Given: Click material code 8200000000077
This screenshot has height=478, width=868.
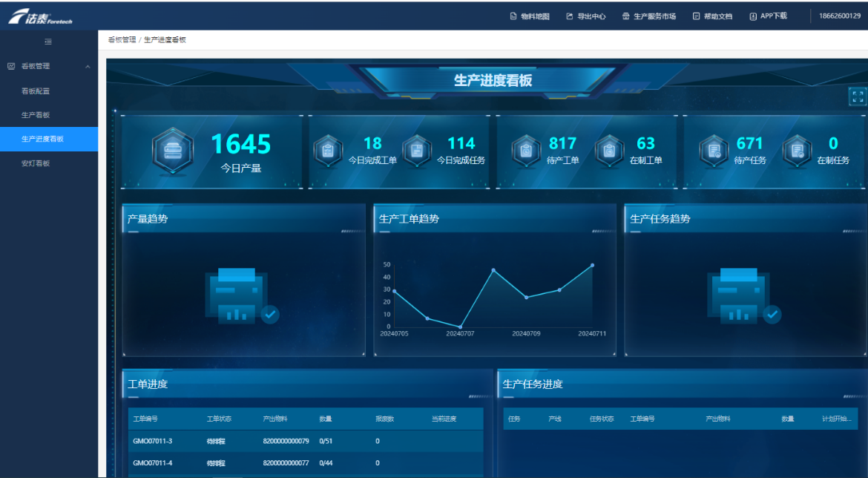Looking at the screenshot, I should click(286, 462).
